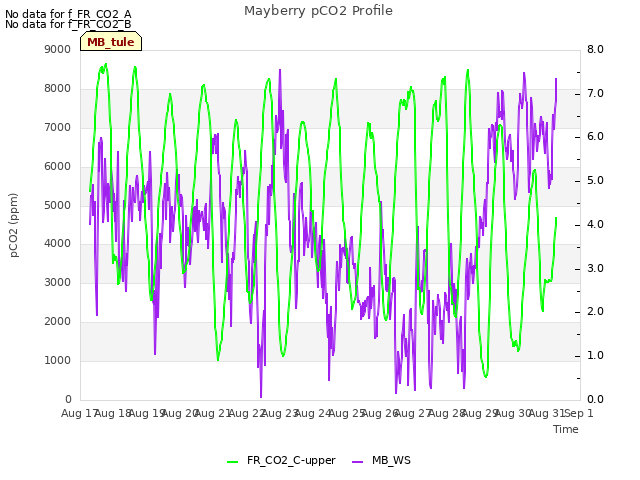Click the 2.0 right-axis tick label
Image resolution: width=640 pixels, height=480 pixels.
pos(595,312)
